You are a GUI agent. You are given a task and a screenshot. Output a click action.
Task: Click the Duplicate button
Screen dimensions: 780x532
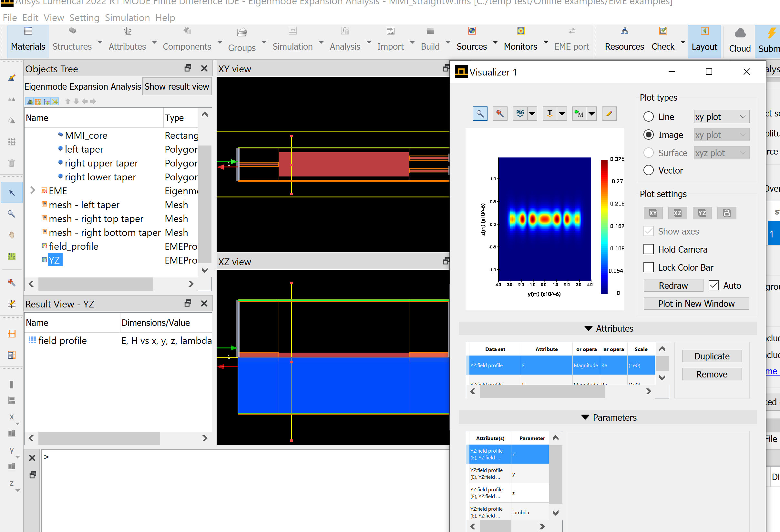pos(712,356)
